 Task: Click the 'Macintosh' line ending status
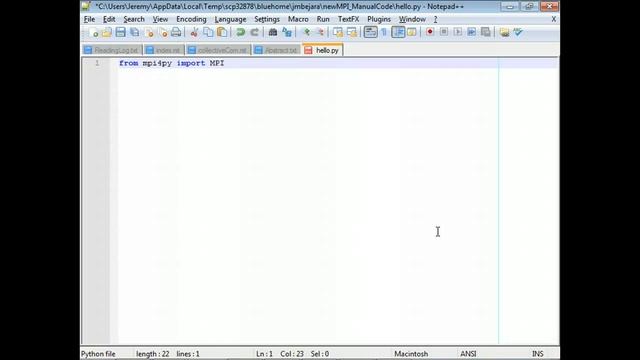tap(411, 354)
